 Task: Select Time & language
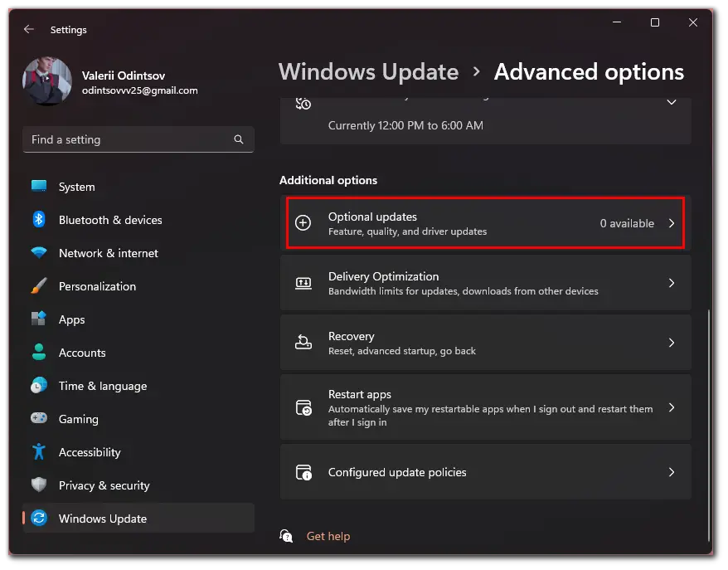(138, 386)
